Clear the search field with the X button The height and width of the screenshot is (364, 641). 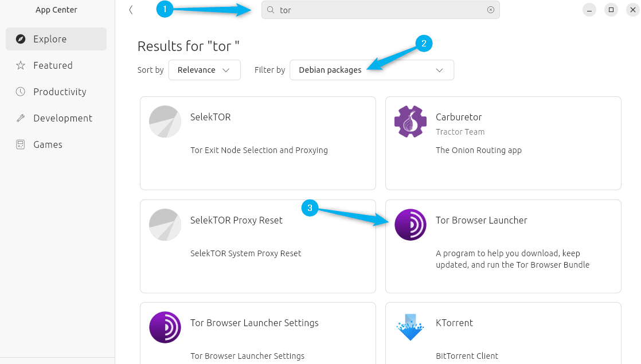(x=490, y=10)
